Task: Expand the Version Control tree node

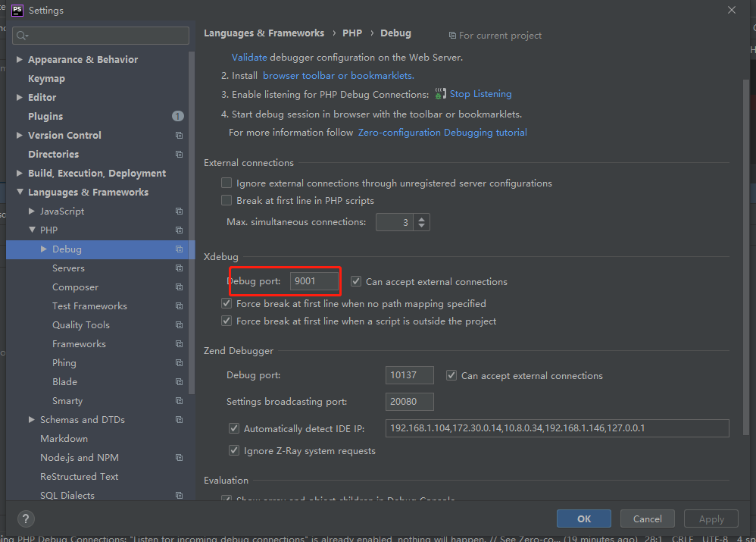Action: [19, 136]
